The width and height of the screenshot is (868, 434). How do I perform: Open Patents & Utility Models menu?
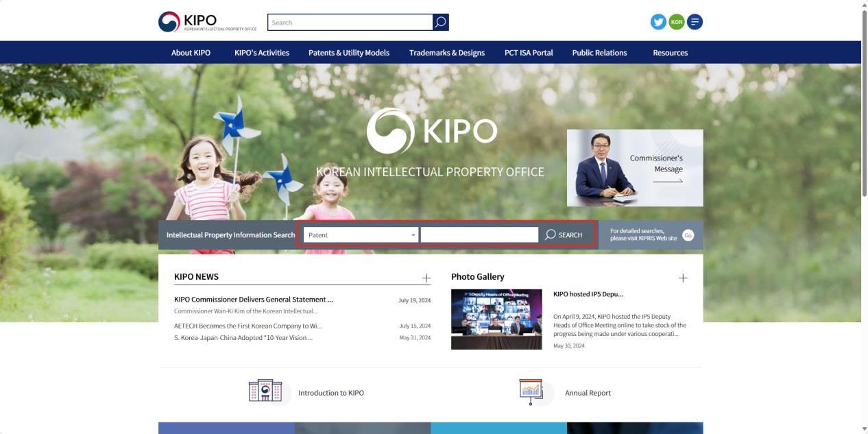[349, 53]
